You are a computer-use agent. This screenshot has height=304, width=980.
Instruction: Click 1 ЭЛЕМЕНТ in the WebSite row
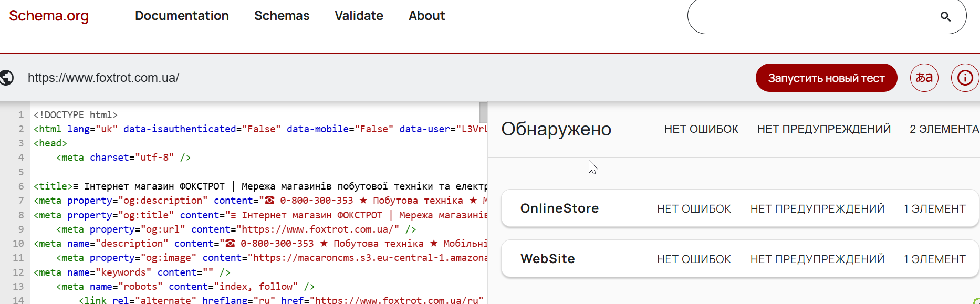[x=934, y=259]
